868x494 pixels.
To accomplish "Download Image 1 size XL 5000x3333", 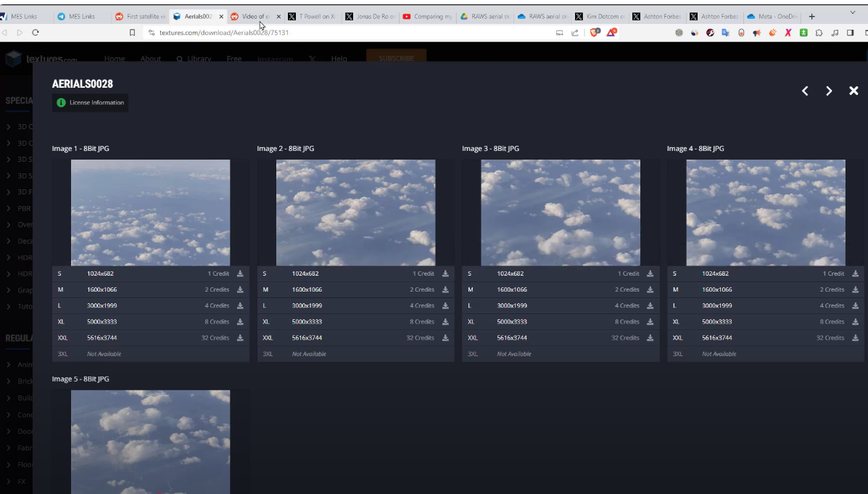I will 240,322.
